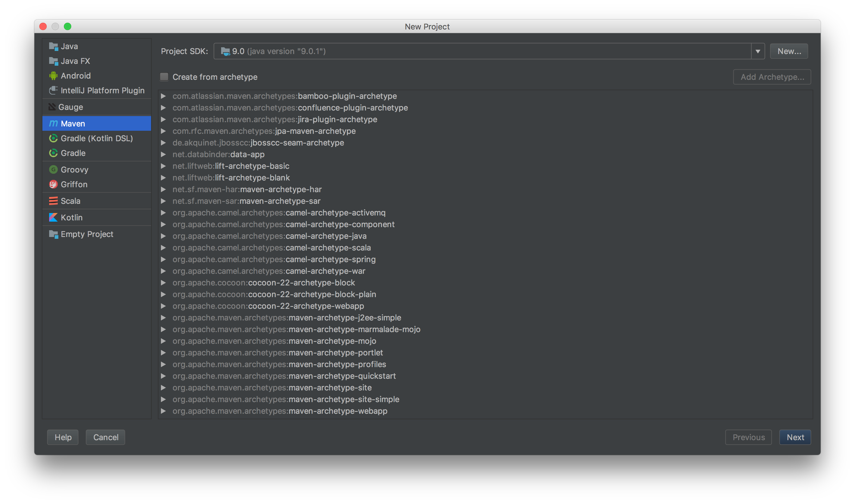Click the Help button
This screenshot has height=504, width=855.
(63, 437)
